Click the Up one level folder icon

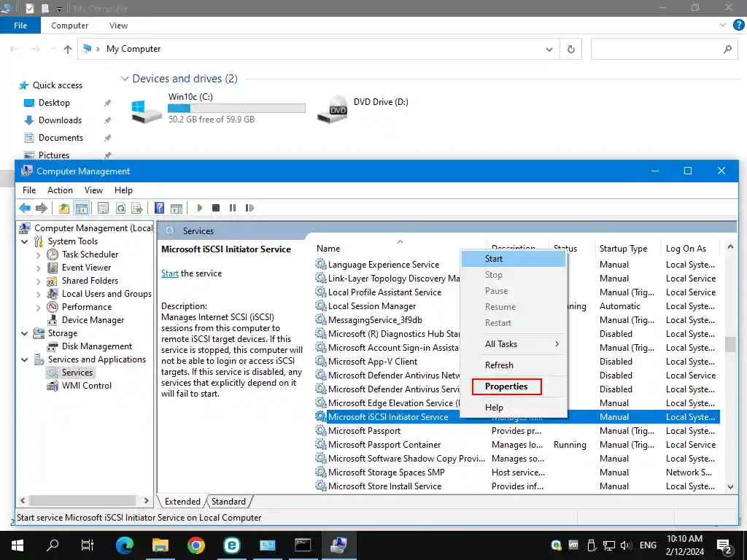pos(64,208)
